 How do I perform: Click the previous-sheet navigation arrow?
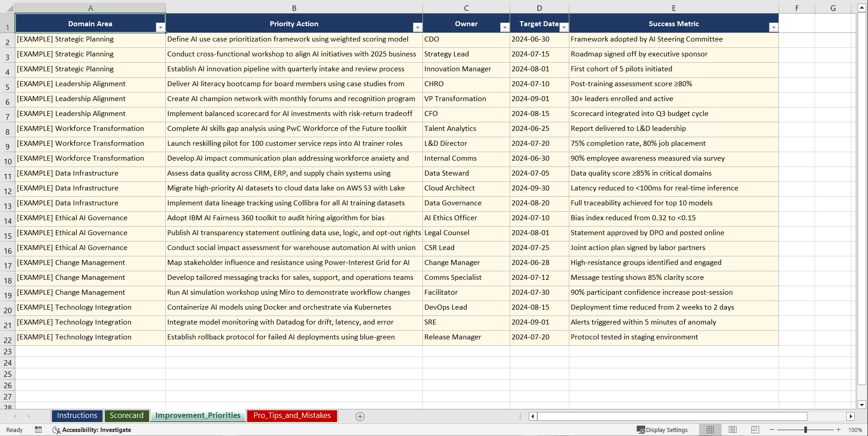[16, 416]
